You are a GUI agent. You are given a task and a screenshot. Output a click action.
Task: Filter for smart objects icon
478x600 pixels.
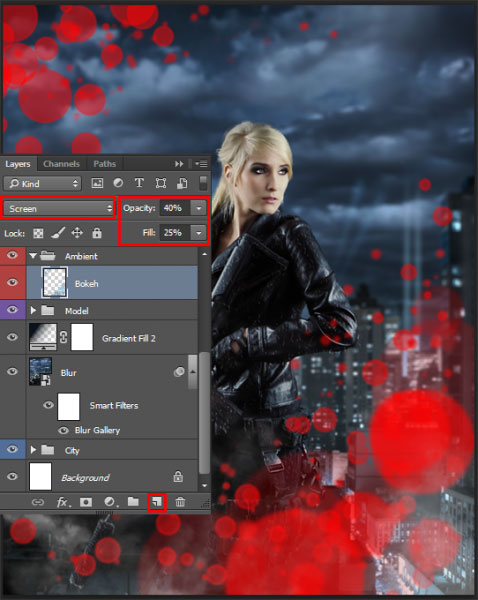coord(182,183)
